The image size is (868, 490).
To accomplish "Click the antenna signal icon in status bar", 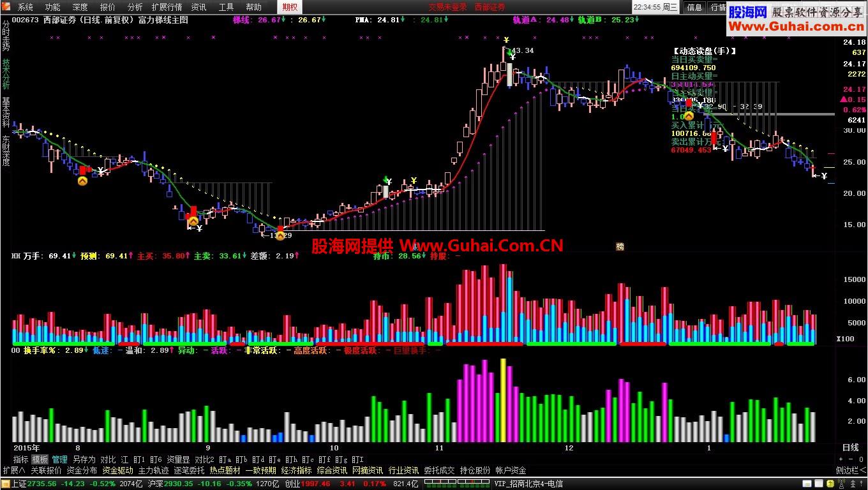I will tap(841, 484).
